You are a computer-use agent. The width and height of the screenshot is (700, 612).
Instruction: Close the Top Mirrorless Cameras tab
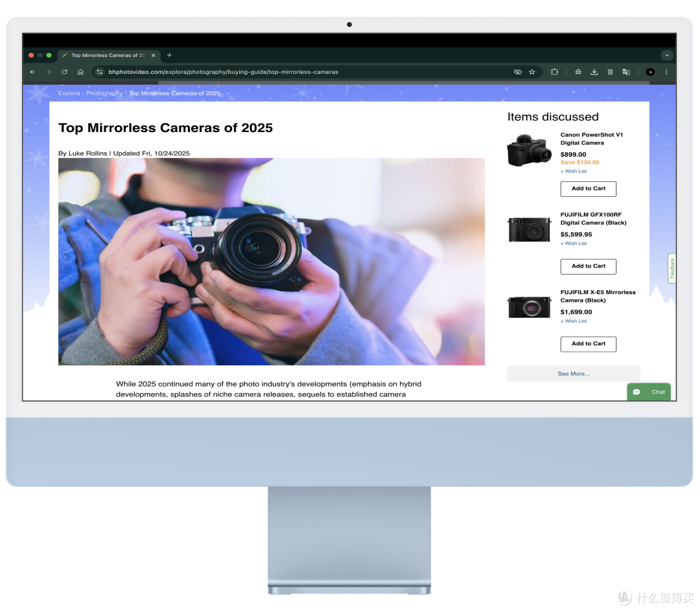pyautogui.click(x=153, y=55)
